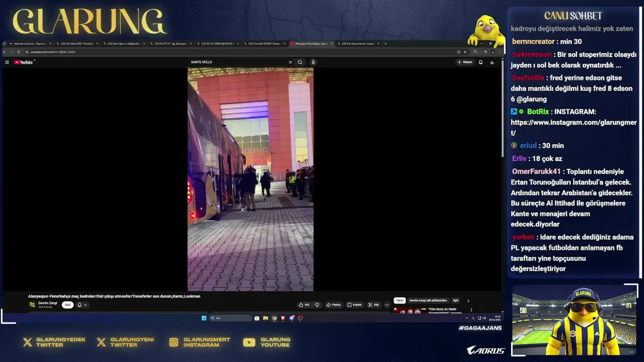Clear the KANTE SKİLLS search text
Screen dimensions: 644x362
coord(290,62)
